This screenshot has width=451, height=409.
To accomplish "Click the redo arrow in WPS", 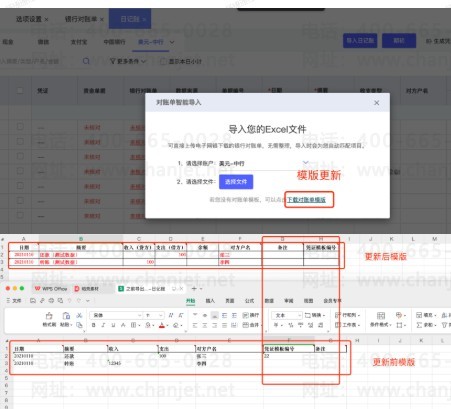I will tap(78, 301).
